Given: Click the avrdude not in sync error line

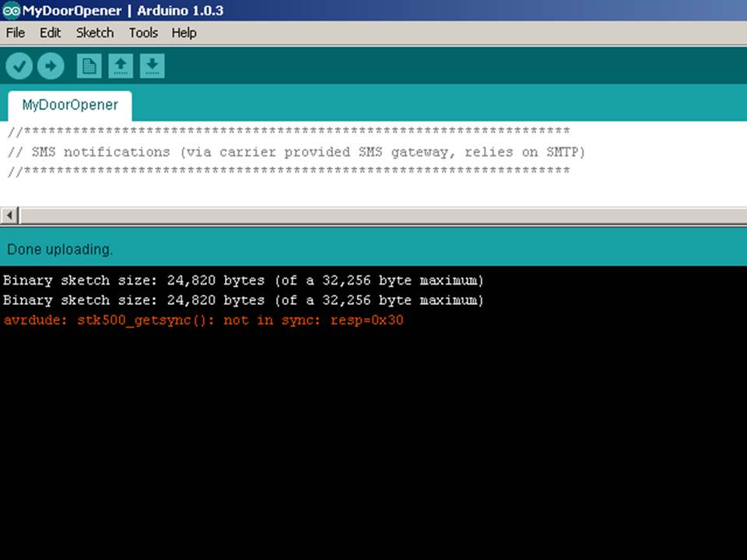Looking at the screenshot, I should 203,320.
